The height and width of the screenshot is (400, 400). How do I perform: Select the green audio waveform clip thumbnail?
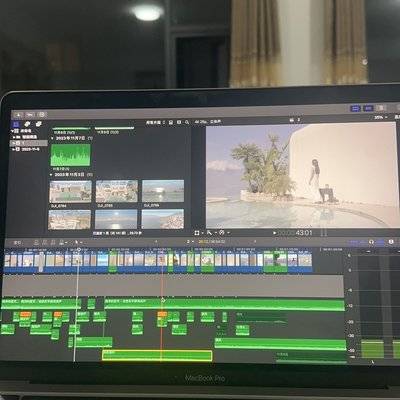tap(70, 155)
